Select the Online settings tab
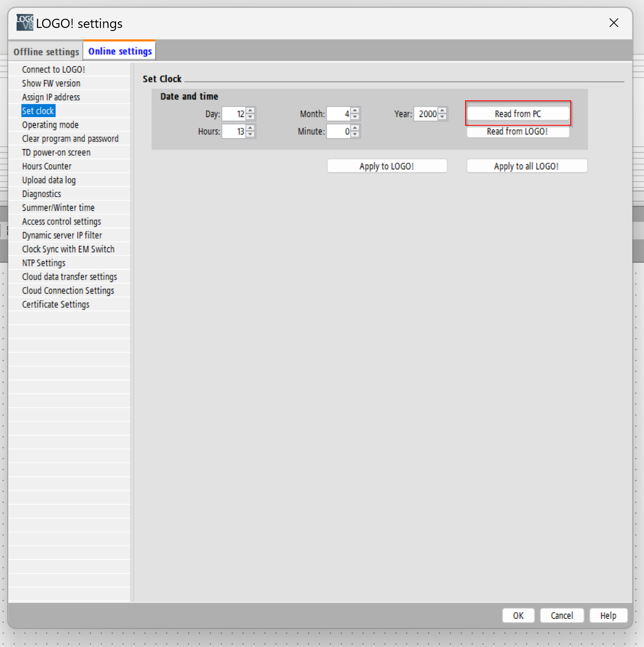644x647 pixels. click(x=120, y=51)
